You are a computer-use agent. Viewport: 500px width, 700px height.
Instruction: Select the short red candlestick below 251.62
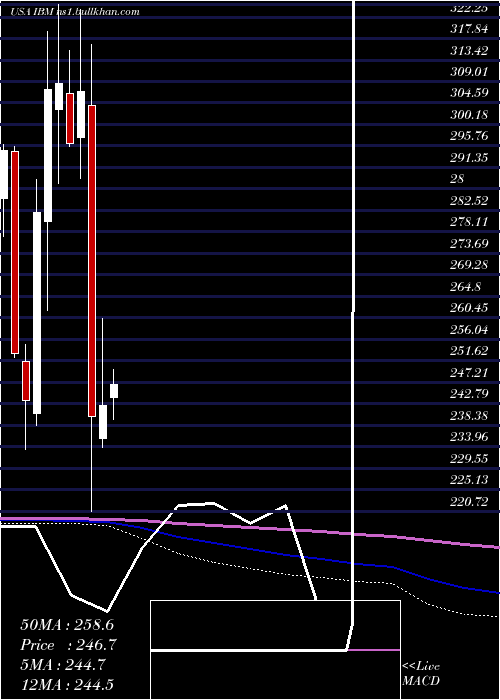tap(26, 381)
